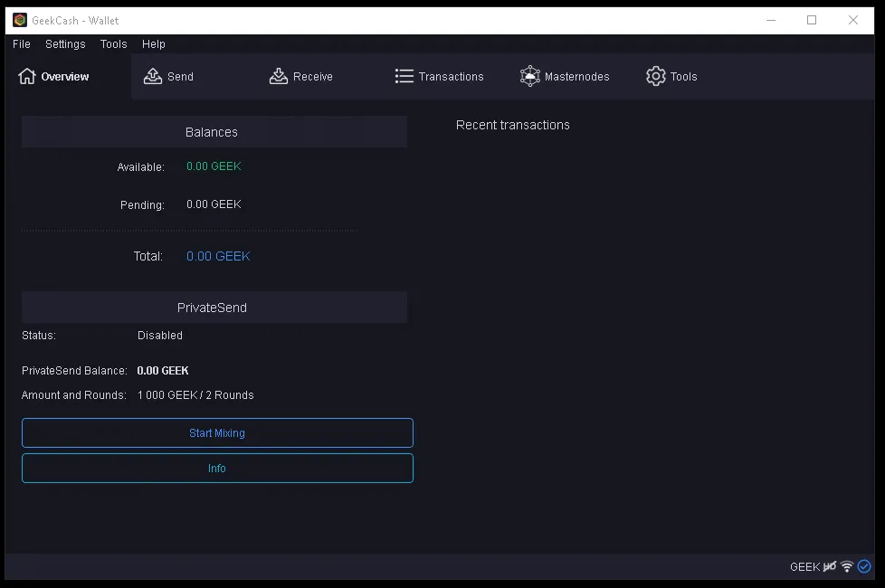
Task: Open the Transactions tab
Action: pos(439,76)
